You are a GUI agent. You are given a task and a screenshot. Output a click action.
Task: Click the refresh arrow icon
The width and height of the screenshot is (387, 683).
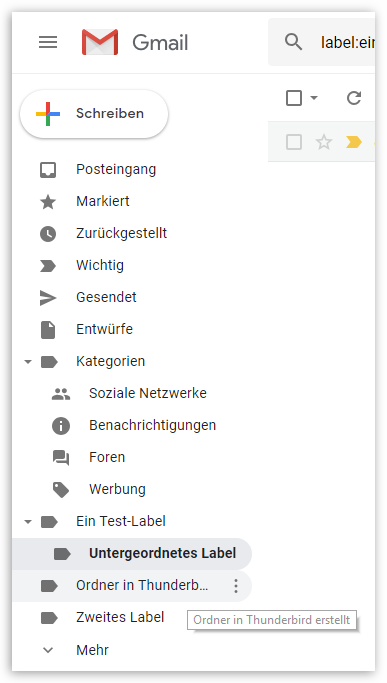pos(354,98)
